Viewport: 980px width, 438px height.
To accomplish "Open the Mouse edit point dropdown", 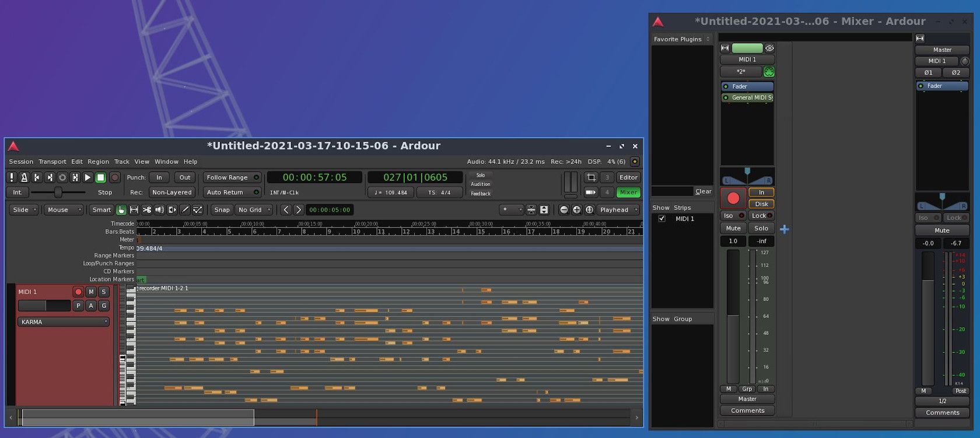I will (64, 210).
